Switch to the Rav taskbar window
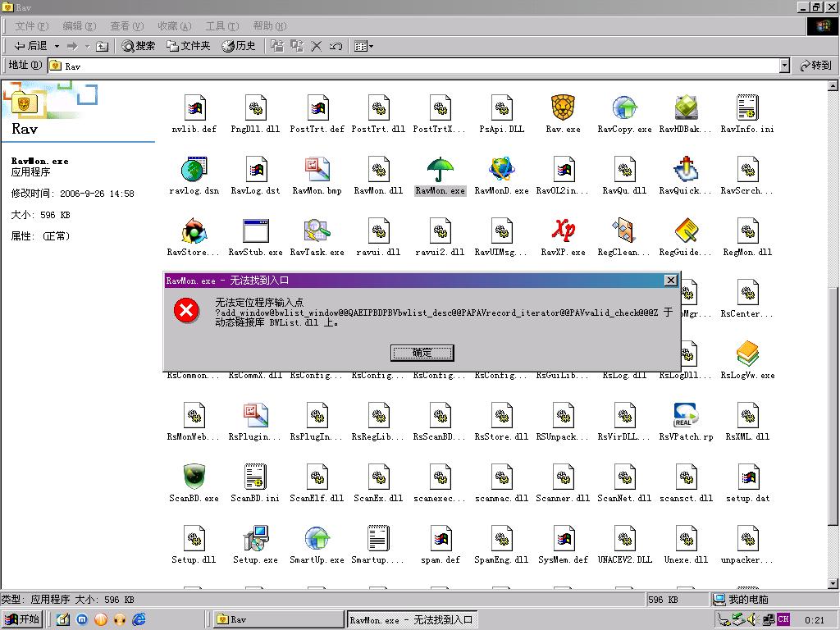 279,619
